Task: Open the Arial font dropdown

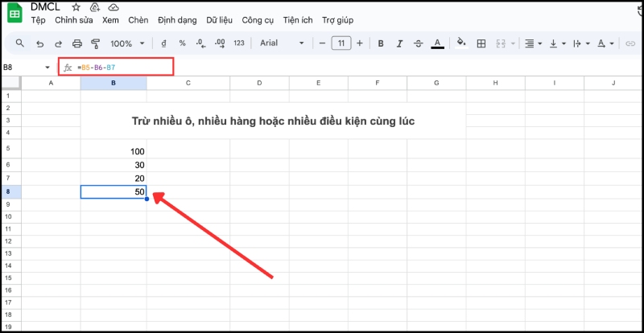Action: (282, 43)
